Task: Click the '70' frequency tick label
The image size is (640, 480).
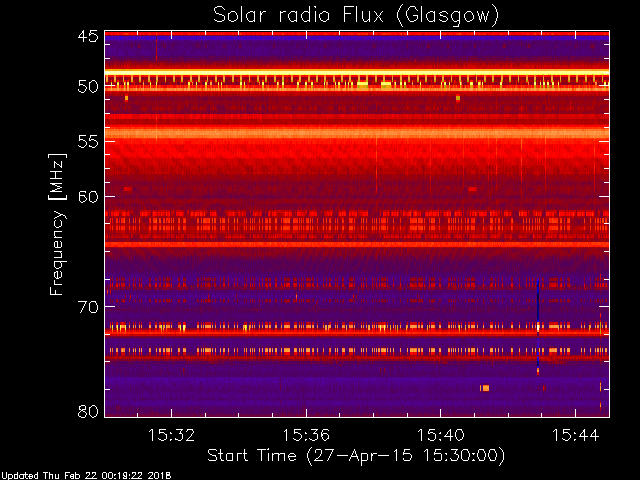Action: point(88,307)
